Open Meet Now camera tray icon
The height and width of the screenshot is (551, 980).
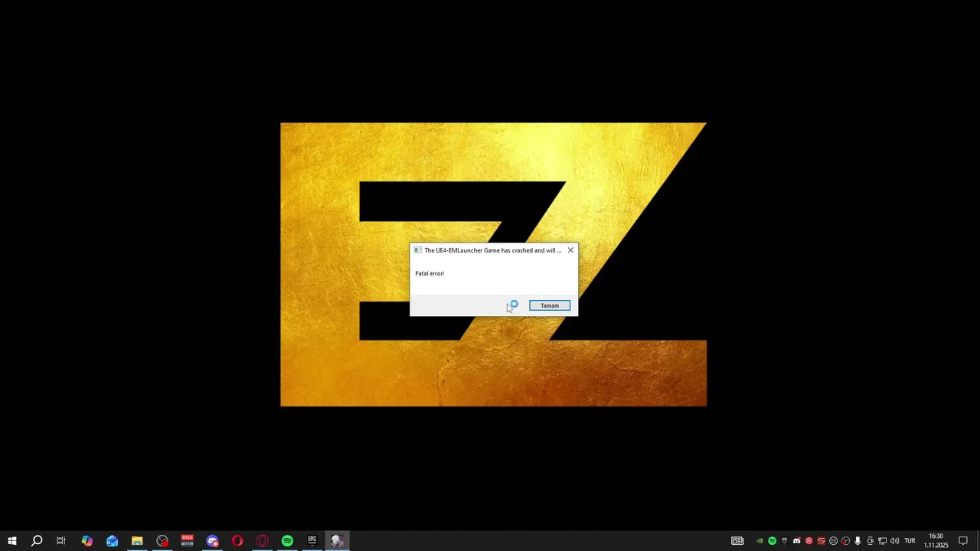click(x=870, y=541)
